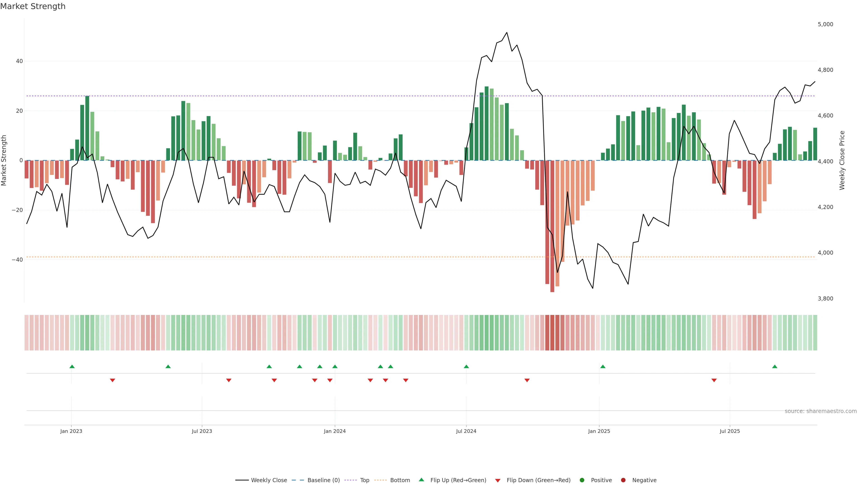Viewport: 868px width, 488px height.
Task: Click the Jul 2023 x-axis label
Action: [x=202, y=431]
